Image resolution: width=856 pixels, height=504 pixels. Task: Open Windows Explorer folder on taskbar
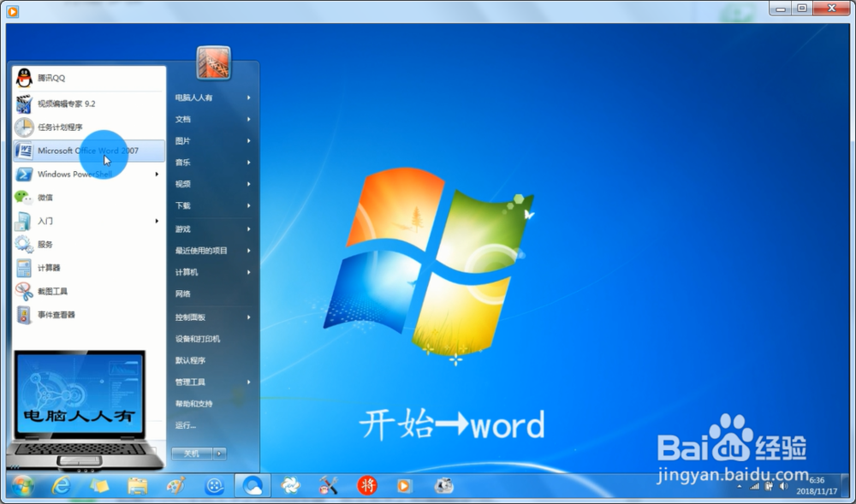pyautogui.click(x=137, y=485)
